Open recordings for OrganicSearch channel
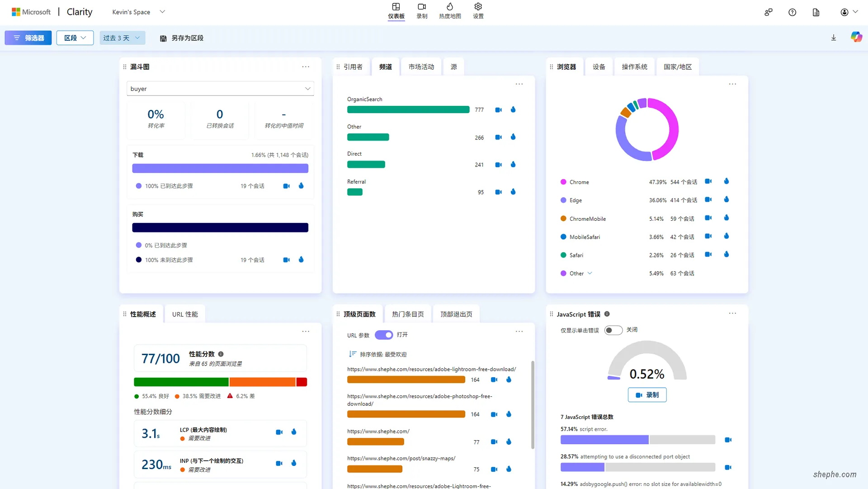Screen dimensions: 868x489 point(498,110)
